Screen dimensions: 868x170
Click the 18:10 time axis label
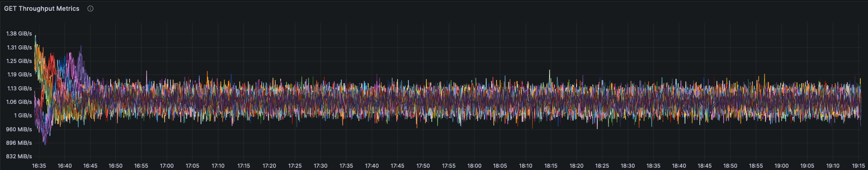pyautogui.click(x=525, y=166)
